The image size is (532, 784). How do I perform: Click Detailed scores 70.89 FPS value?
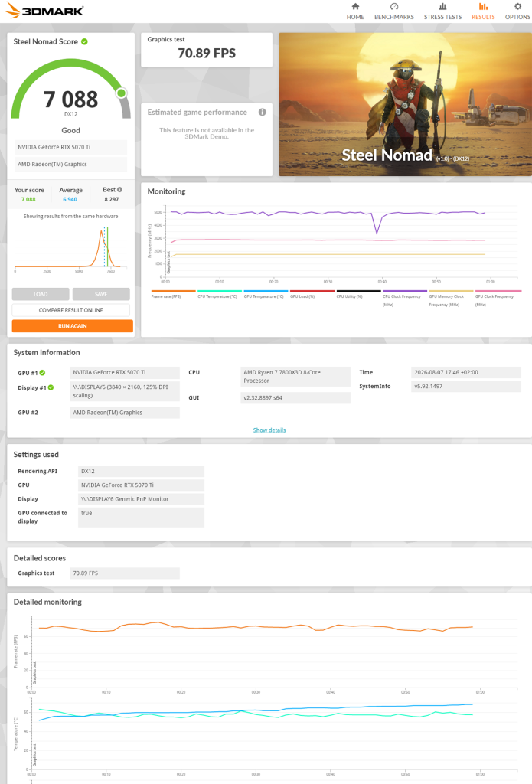coord(125,573)
